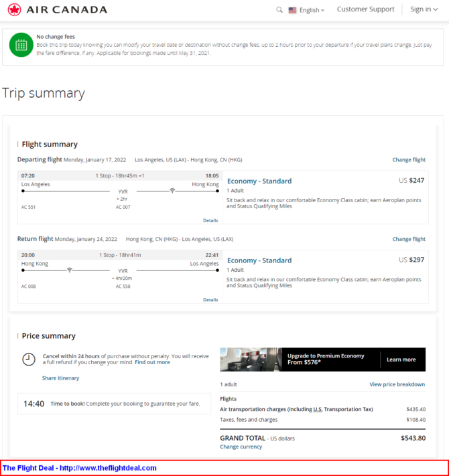The height and width of the screenshot is (476, 449).
Task: Open View price breakdown
Action: (x=397, y=384)
